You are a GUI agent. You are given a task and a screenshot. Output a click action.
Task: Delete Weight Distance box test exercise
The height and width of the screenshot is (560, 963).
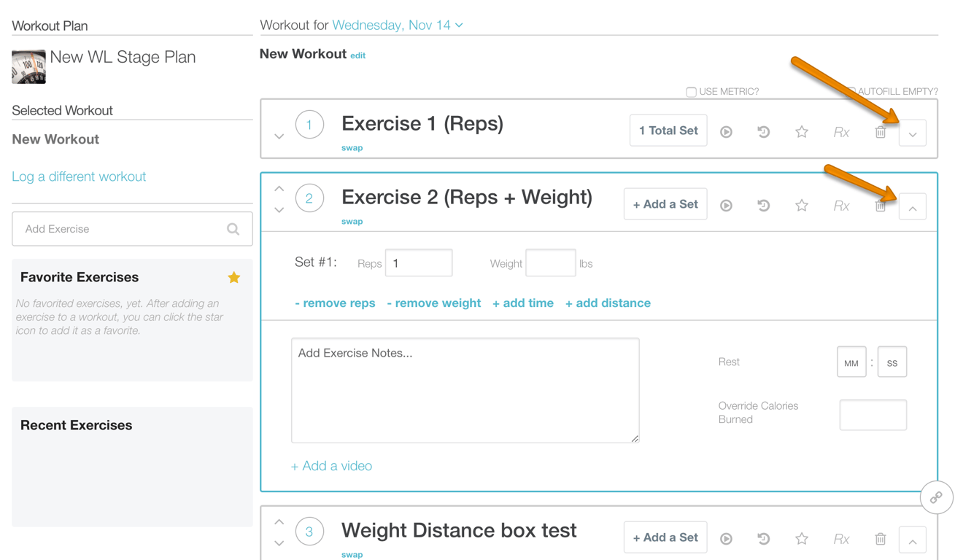881,539
